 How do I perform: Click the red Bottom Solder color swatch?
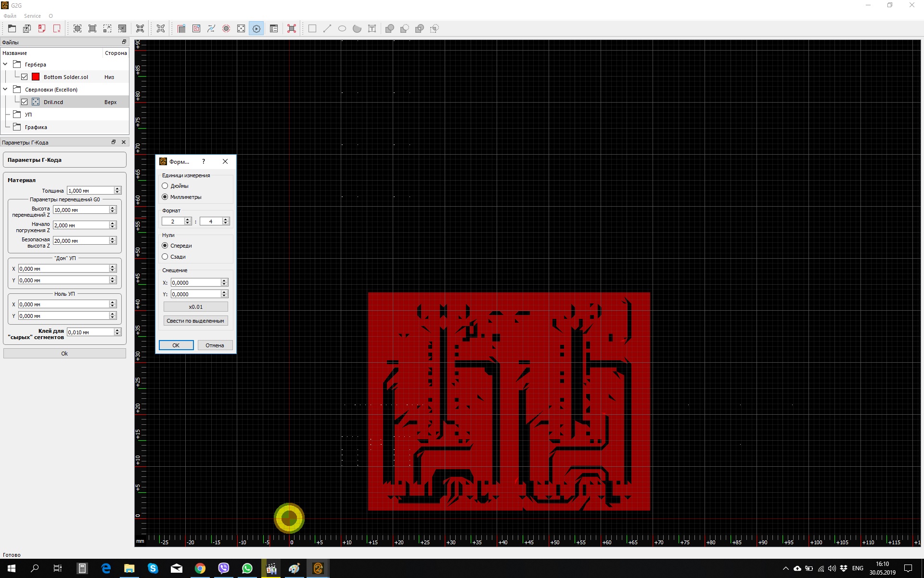point(36,77)
